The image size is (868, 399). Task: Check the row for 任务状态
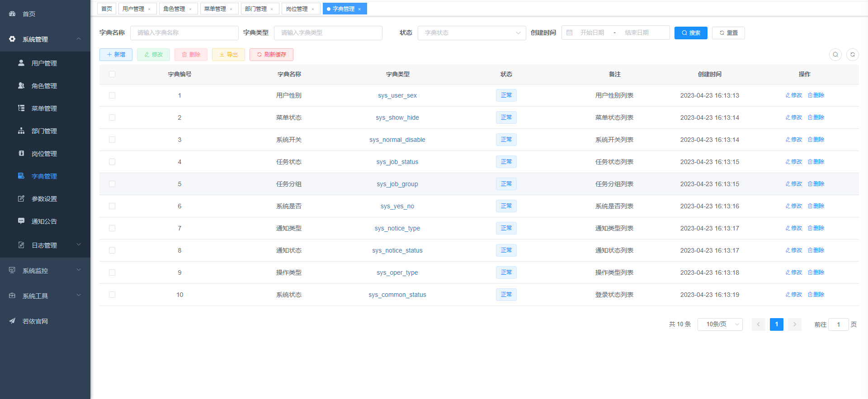pos(112,162)
